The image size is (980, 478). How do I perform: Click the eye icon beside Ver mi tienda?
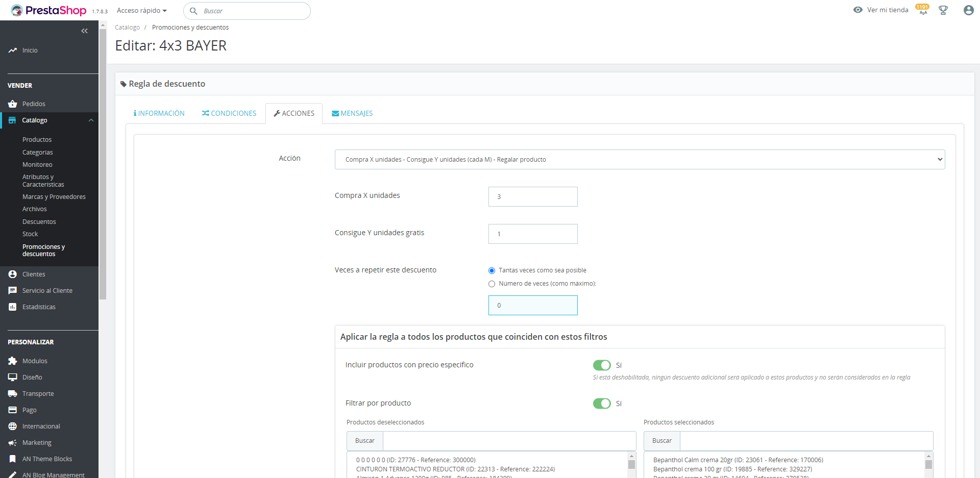click(858, 10)
